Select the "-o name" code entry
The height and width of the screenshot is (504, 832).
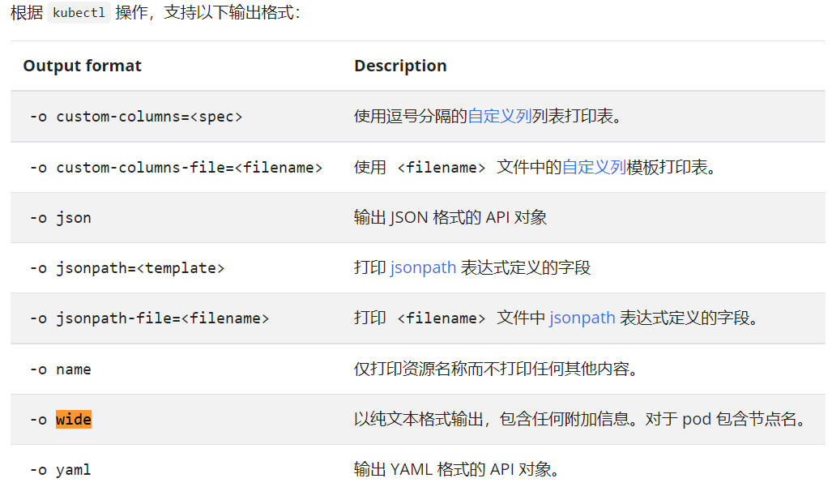tap(61, 369)
